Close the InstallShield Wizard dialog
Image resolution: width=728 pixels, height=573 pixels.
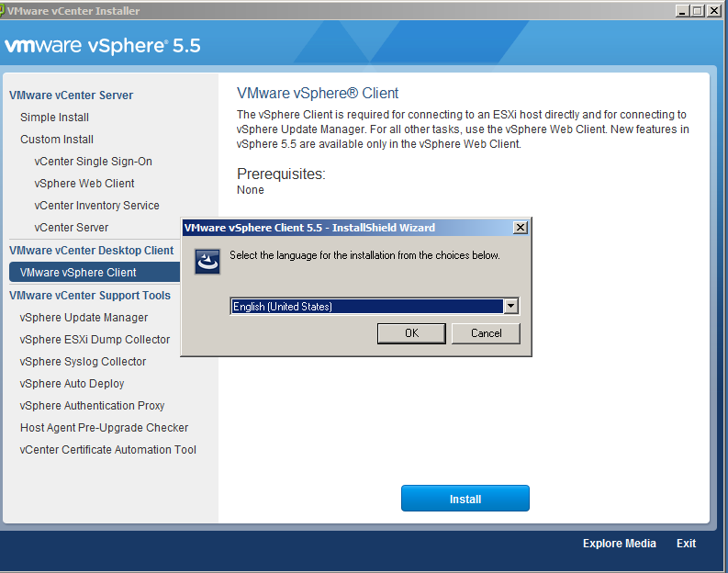[520, 228]
